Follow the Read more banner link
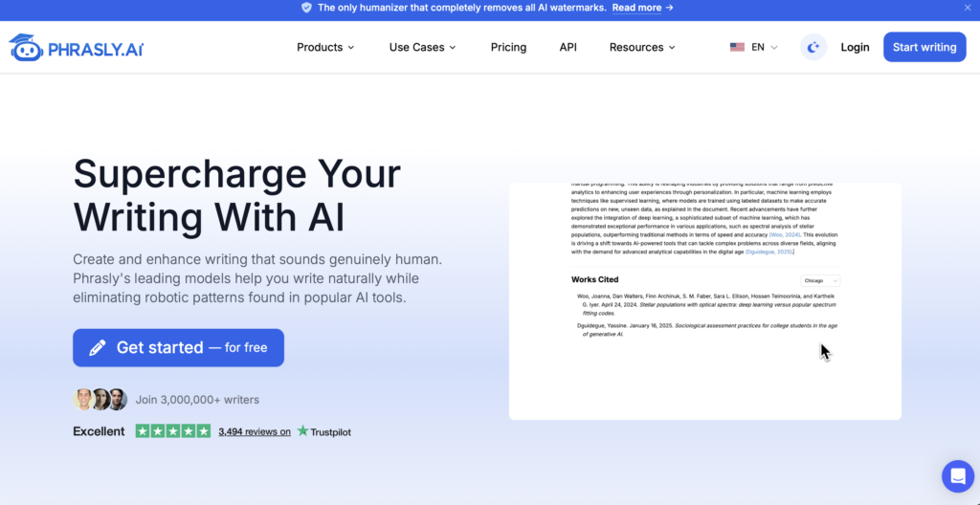 click(642, 8)
